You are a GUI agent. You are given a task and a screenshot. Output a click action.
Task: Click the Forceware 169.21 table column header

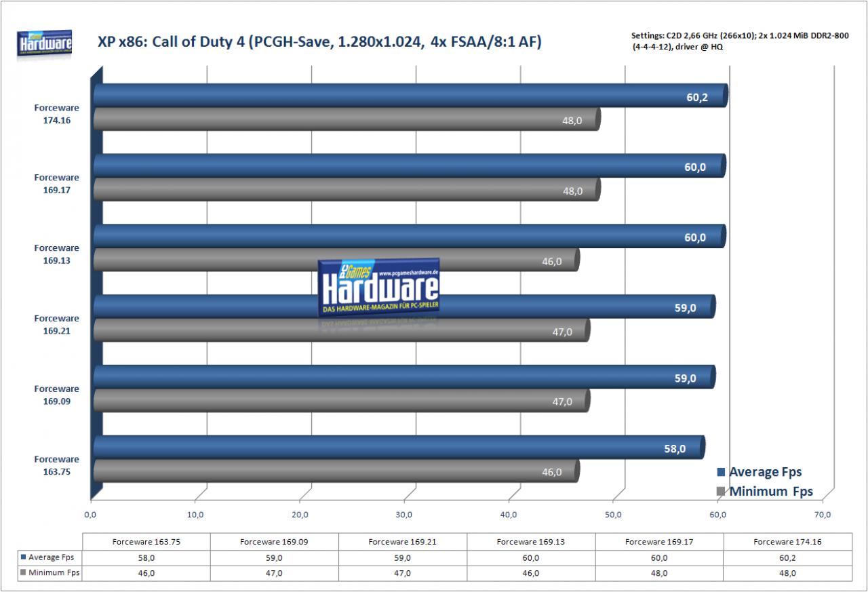pos(403,542)
